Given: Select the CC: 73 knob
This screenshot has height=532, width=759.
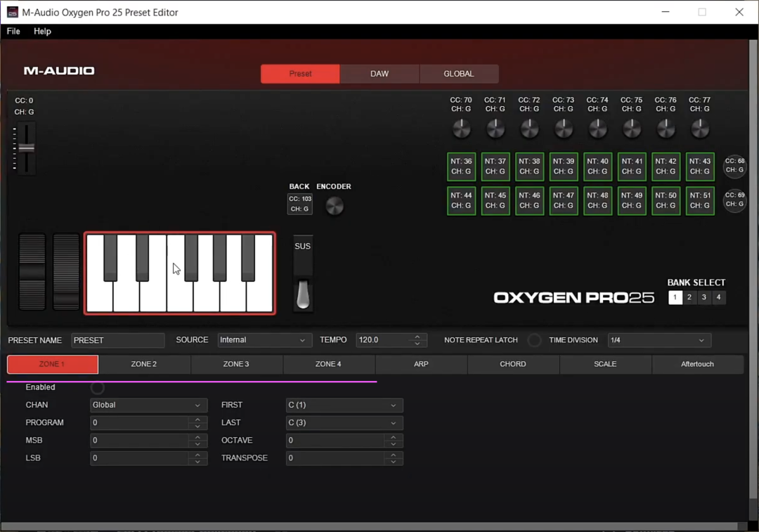Looking at the screenshot, I should (564, 129).
